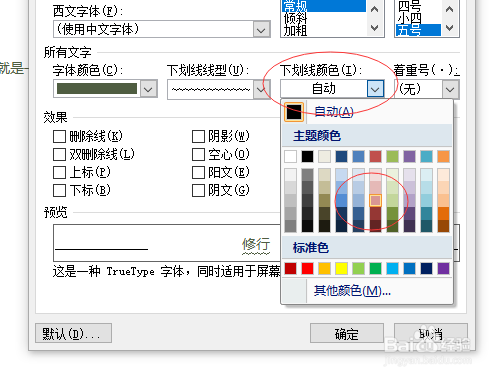Pick the purple theme color swatch

click(409, 156)
